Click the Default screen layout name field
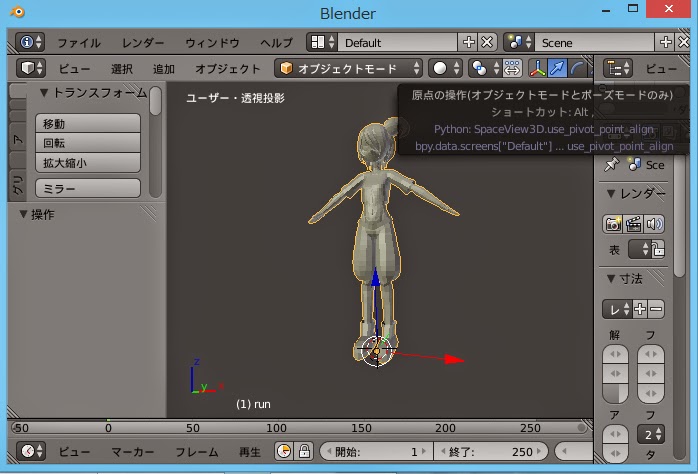The height and width of the screenshot is (474, 698). click(398, 42)
